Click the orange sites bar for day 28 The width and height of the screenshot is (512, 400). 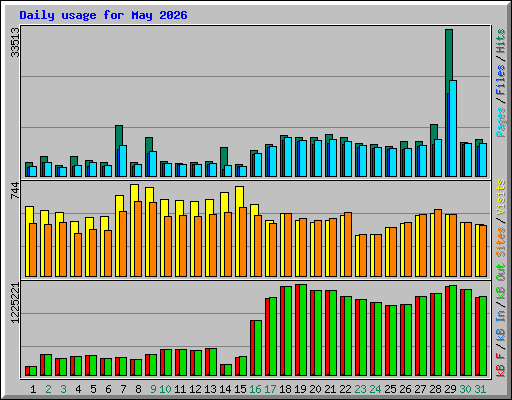[438, 243]
